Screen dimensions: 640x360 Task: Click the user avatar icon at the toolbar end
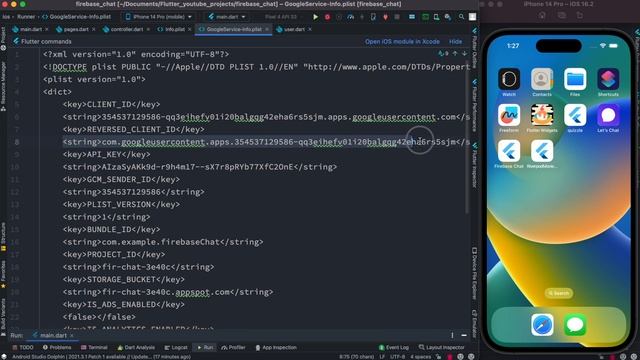click(x=472, y=17)
